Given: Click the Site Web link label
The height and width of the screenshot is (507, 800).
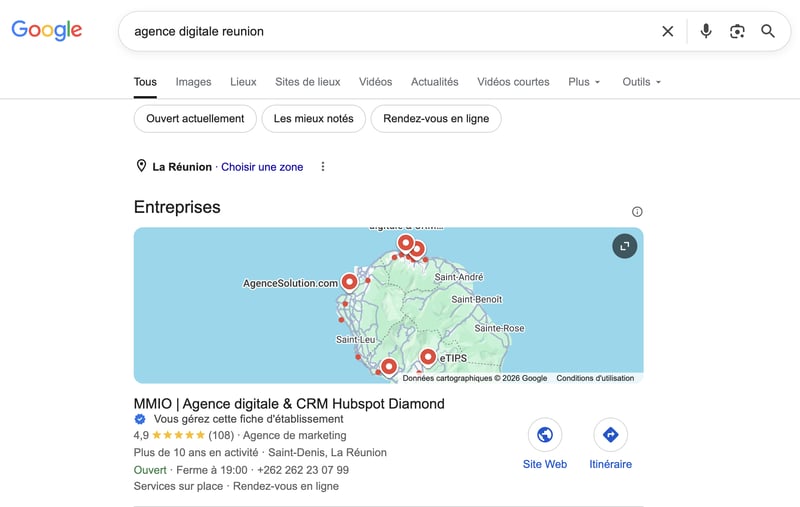Looking at the screenshot, I should 544,464.
